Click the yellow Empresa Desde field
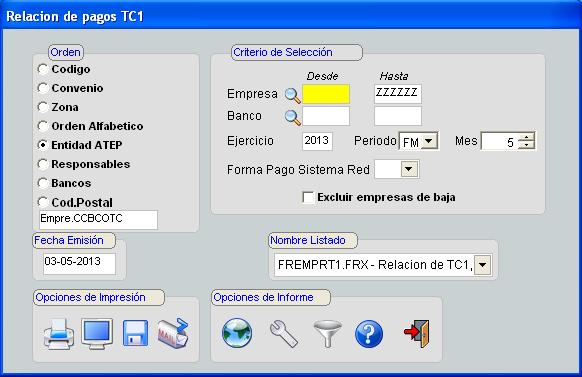This screenshot has width=582, height=377. click(326, 94)
